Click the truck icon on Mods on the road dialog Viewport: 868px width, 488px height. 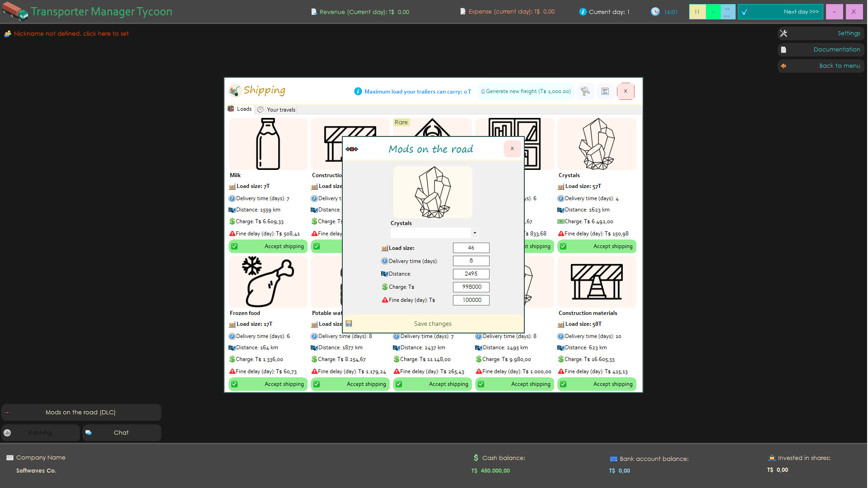coord(352,149)
